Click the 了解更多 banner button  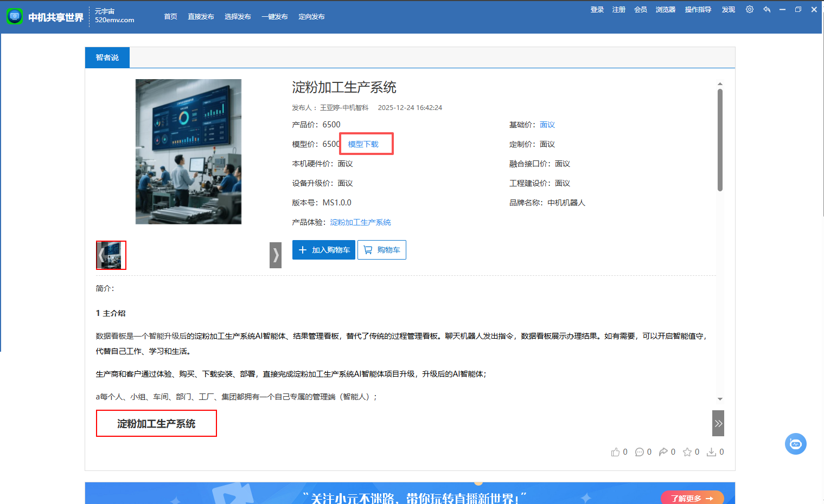click(x=692, y=498)
